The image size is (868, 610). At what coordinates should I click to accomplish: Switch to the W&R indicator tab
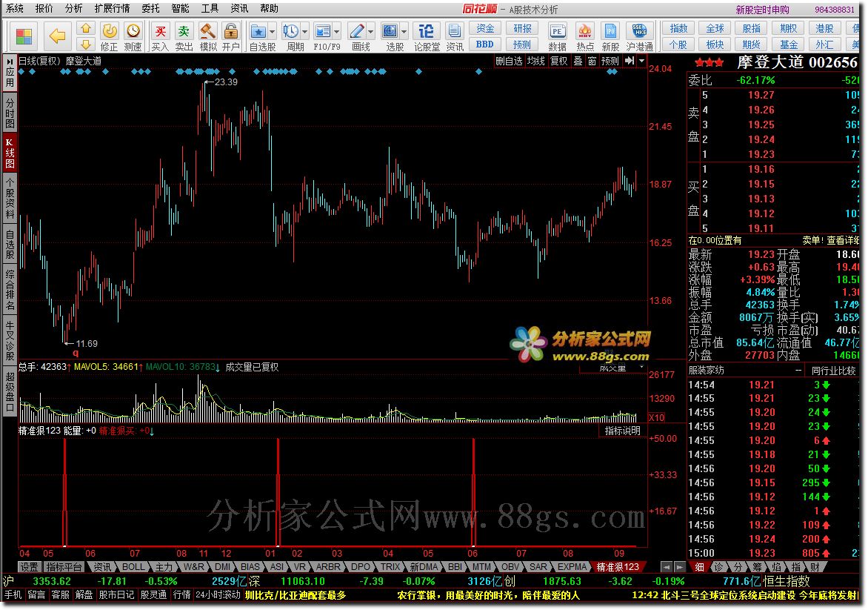point(194,567)
